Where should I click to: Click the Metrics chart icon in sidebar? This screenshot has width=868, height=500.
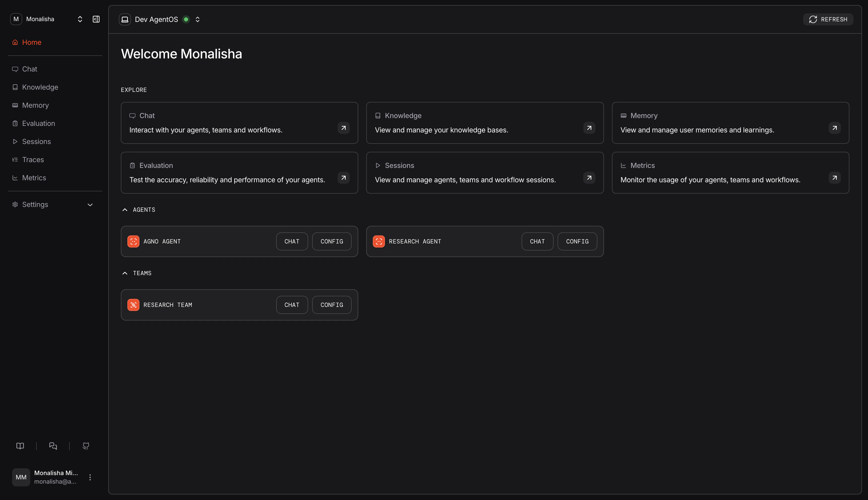(x=15, y=178)
